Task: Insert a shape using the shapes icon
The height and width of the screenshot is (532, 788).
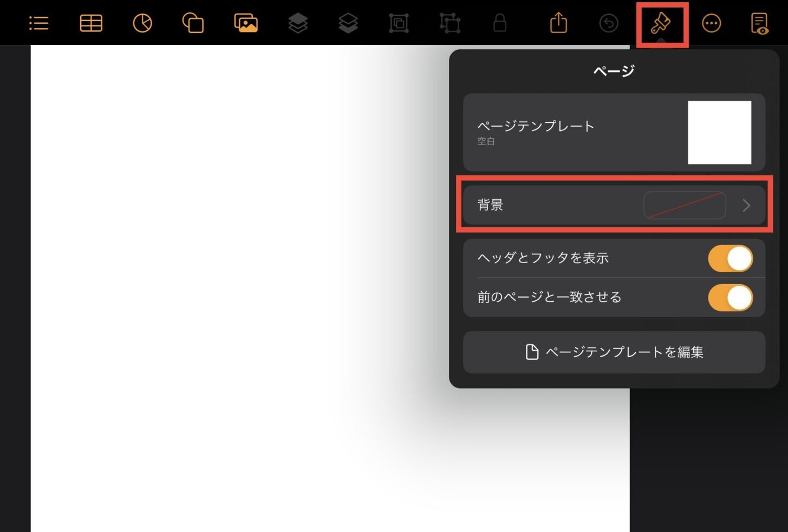Action: click(193, 23)
